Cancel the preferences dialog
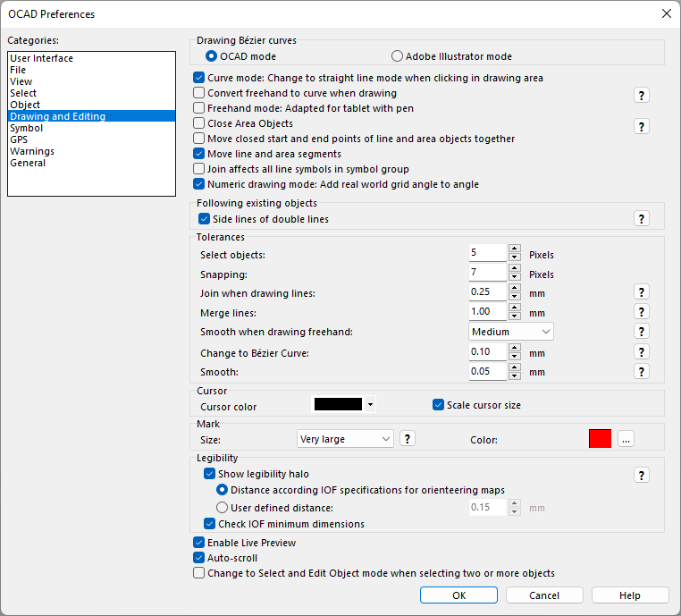 pos(544,595)
